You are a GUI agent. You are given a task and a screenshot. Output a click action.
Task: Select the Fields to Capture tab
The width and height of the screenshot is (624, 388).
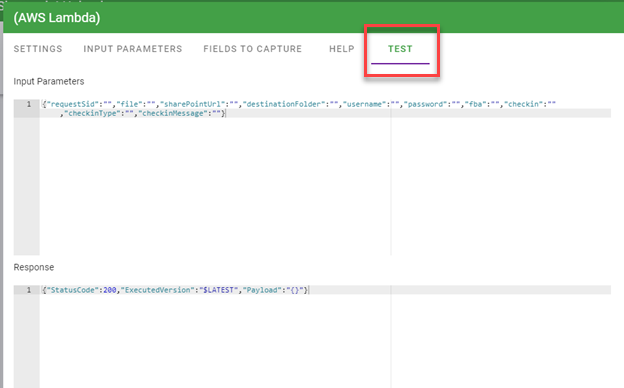(252, 49)
